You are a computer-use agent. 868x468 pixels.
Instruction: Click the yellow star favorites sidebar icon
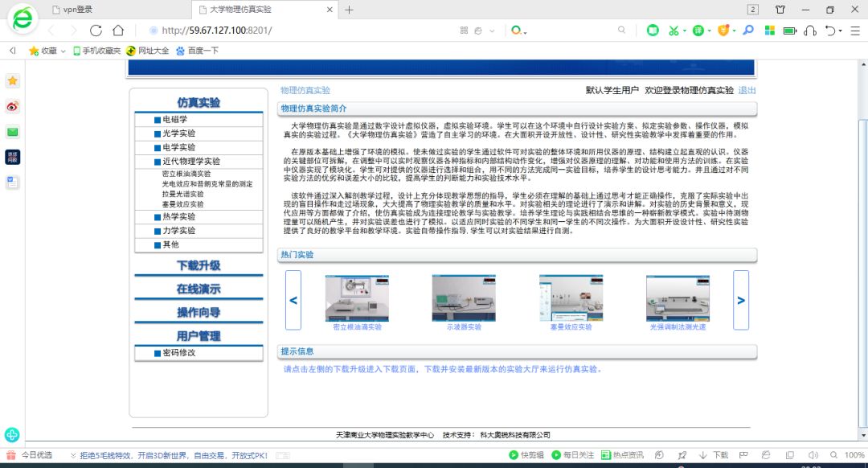[13, 80]
